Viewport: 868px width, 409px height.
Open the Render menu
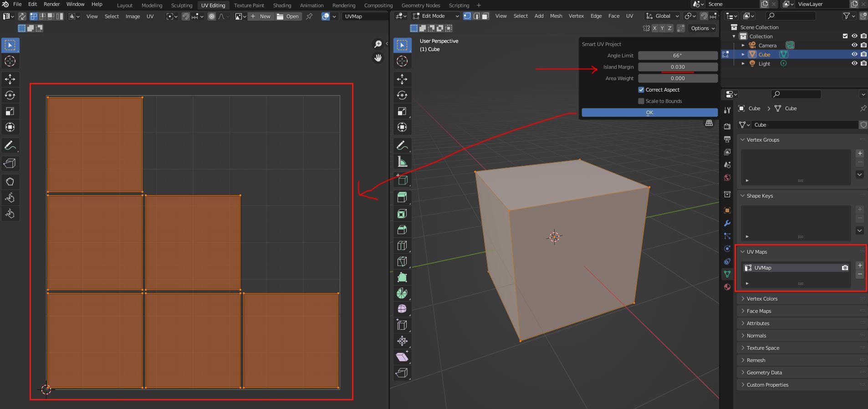click(x=51, y=4)
